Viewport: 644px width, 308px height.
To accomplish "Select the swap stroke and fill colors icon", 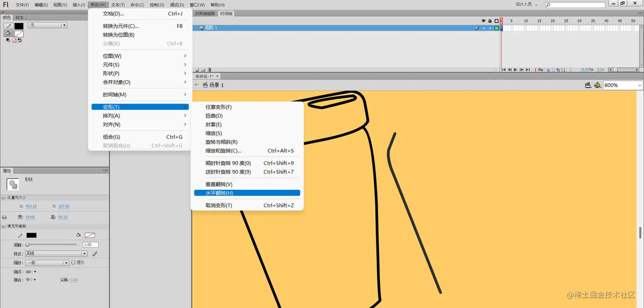I will click(20, 40).
